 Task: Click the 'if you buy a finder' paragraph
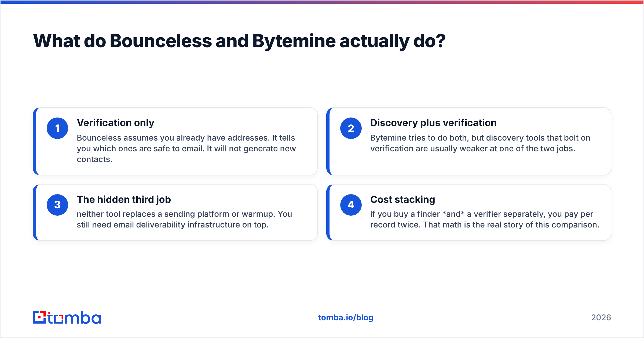485,219
